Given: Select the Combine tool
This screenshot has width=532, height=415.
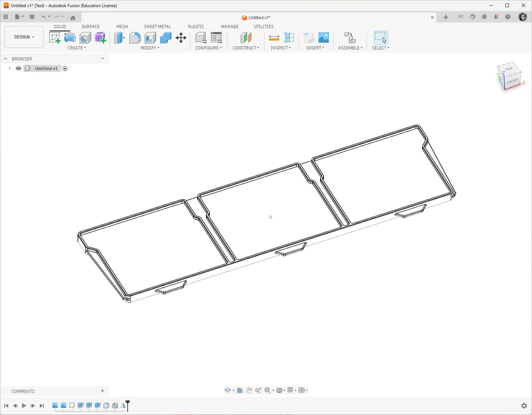Looking at the screenshot, I should 166,38.
